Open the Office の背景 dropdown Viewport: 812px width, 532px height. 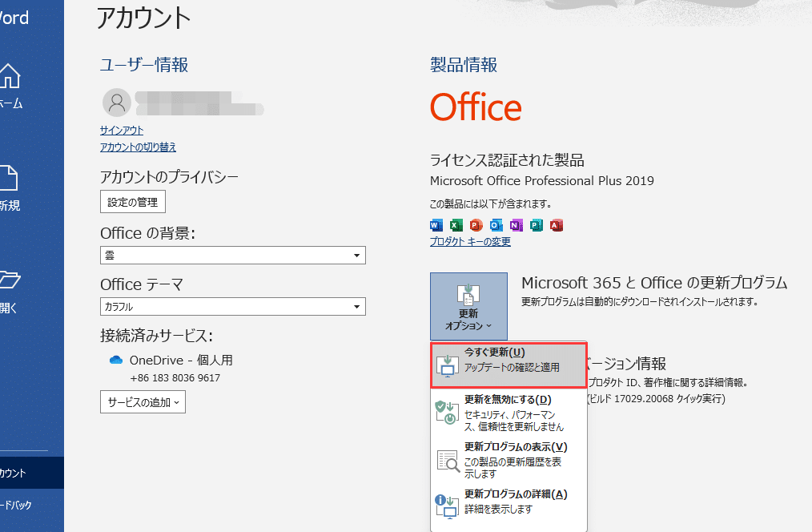[x=232, y=256]
